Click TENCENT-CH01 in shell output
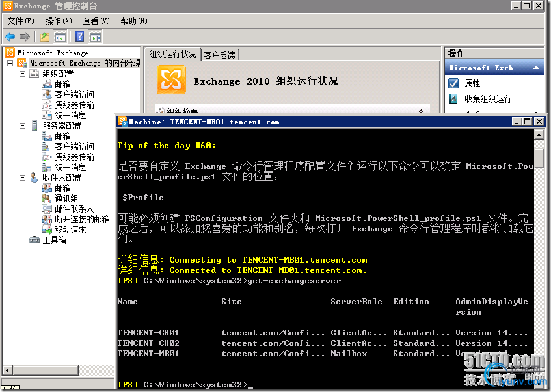The image size is (551, 392). coord(148,332)
